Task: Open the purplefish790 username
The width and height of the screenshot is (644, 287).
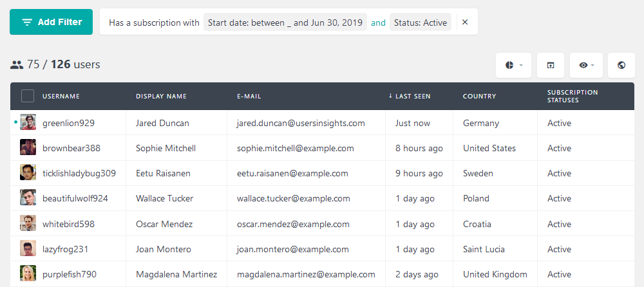Action: click(x=70, y=274)
